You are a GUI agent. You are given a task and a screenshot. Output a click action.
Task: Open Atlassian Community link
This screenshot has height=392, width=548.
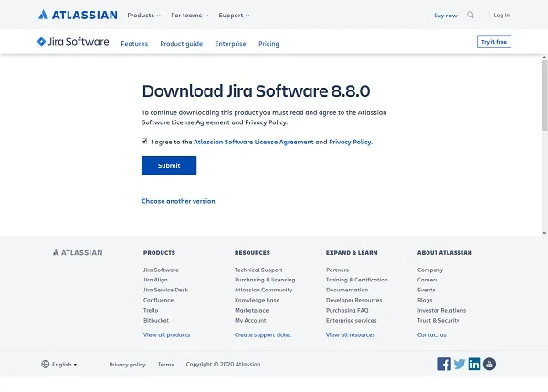click(x=264, y=290)
